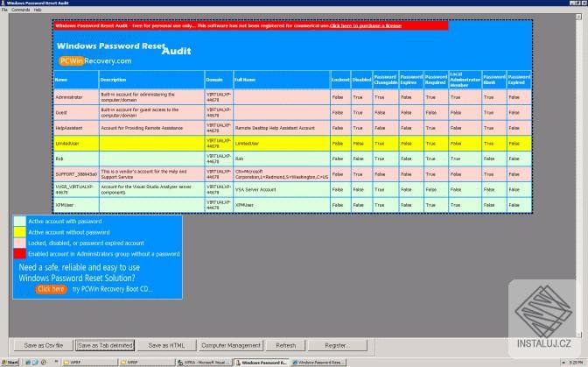Screen dimensions: 588x367
Task: Click the yellow Active account without password swatch
Action: [20, 232]
